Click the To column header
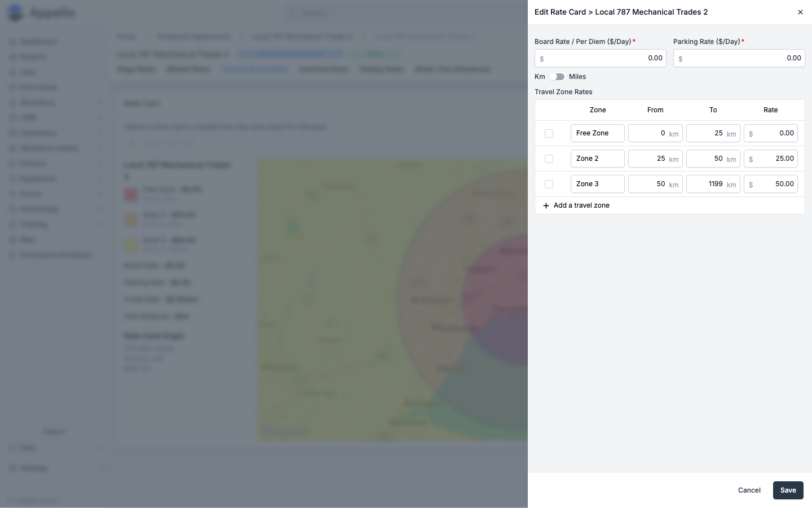This screenshot has height=518, width=812. pos(713,110)
